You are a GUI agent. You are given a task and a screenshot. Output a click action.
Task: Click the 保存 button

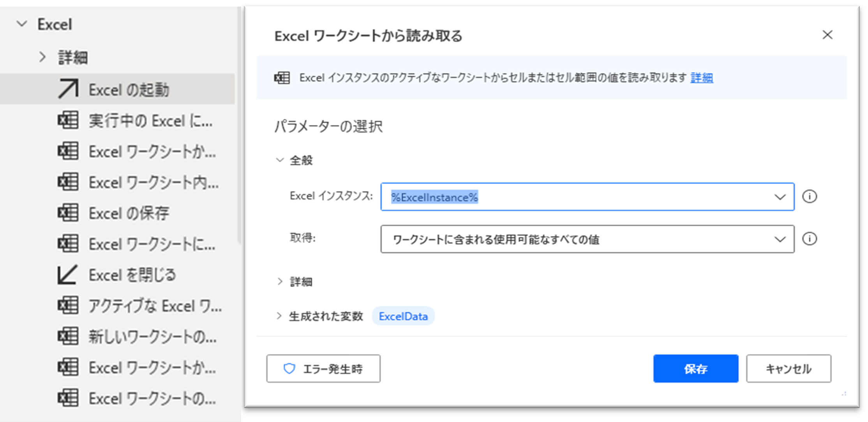[x=696, y=369]
